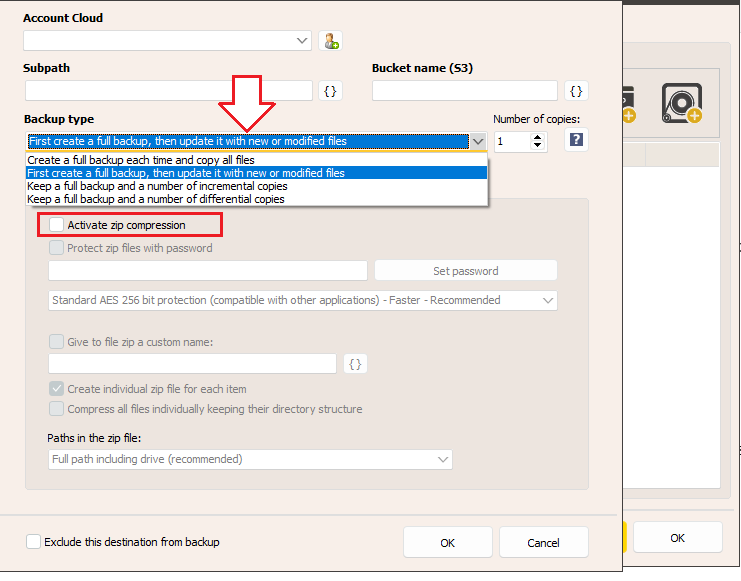741x581 pixels.
Task: Open Bucket name variables braces button
Action: pyautogui.click(x=576, y=91)
